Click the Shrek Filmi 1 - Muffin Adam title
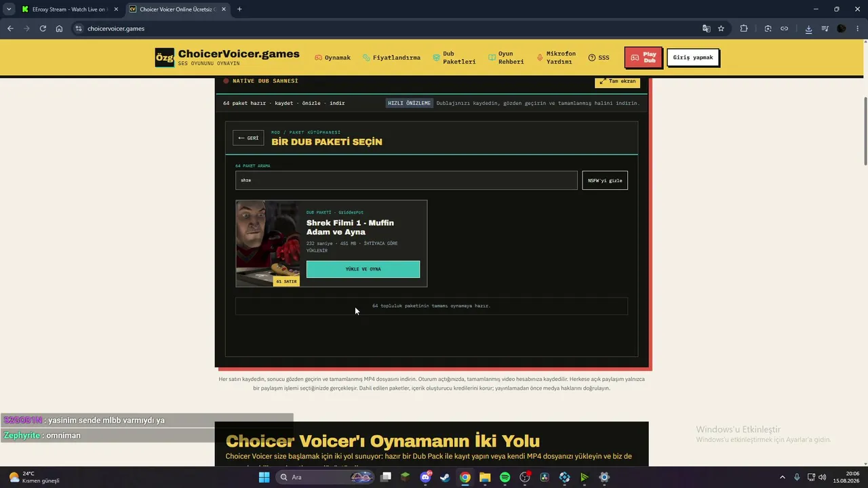 (350, 227)
